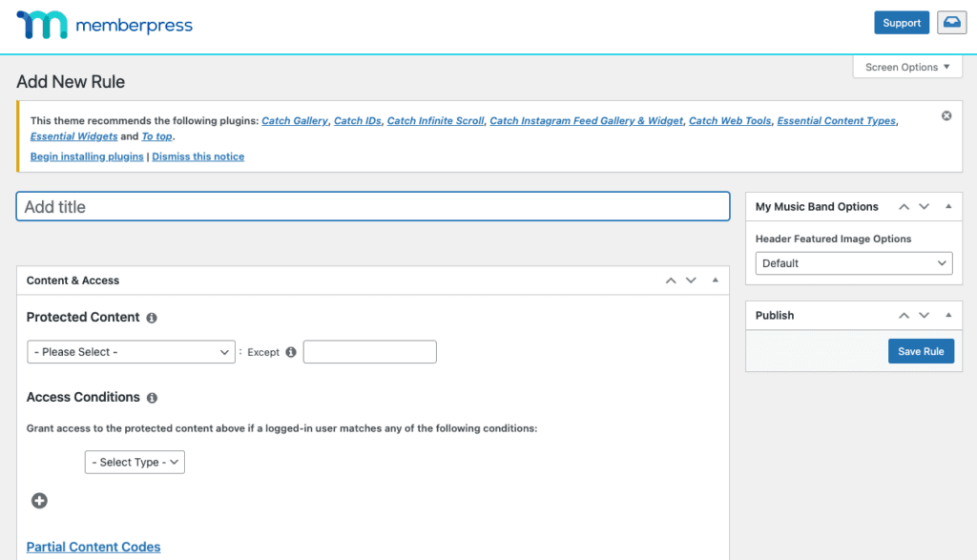
Task: Move Content & Access panel down
Action: [x=691, y=280]
